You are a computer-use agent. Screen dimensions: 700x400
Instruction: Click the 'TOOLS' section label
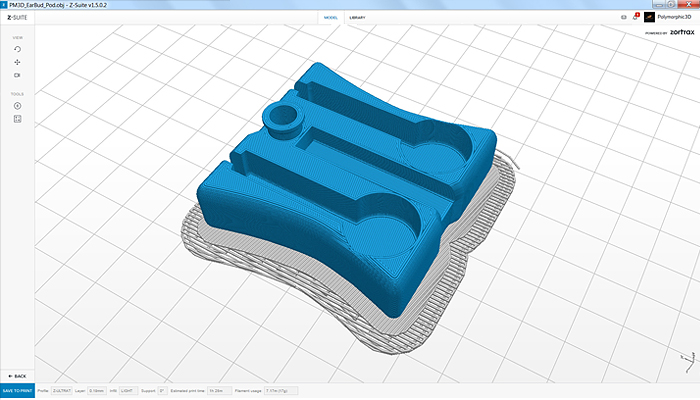click(x=17, y=94)
